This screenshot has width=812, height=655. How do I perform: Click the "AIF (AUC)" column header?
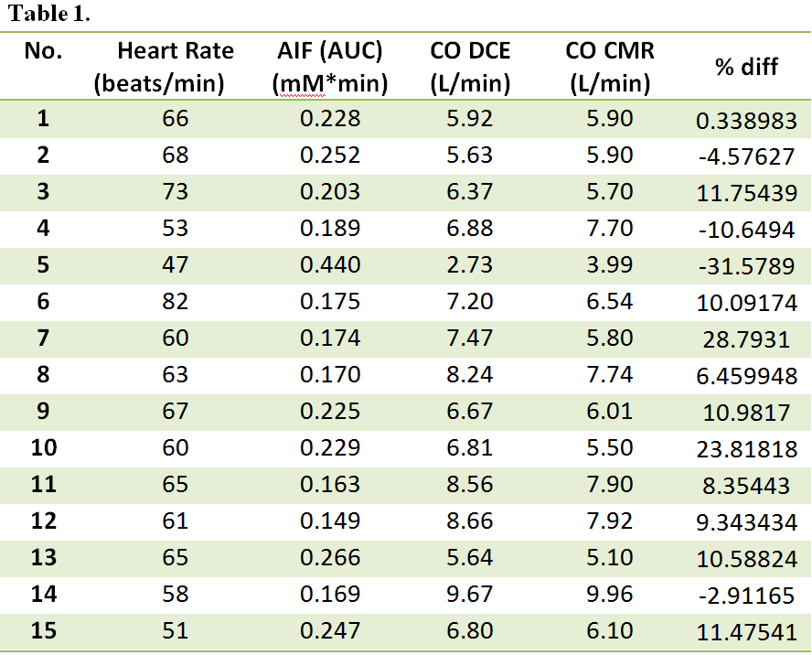(329, 68)
